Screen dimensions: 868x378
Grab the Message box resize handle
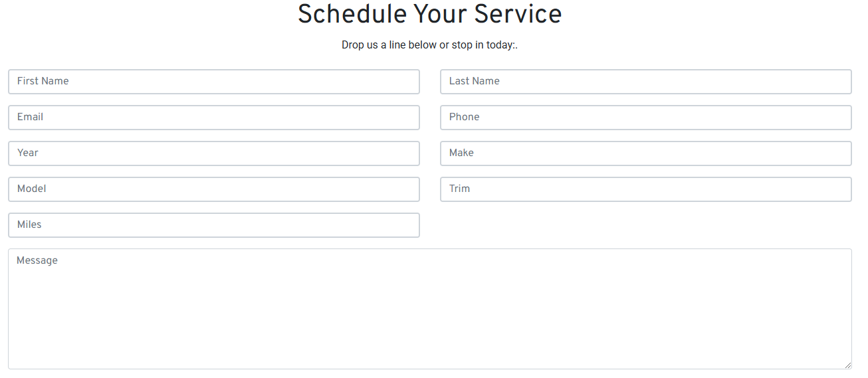(847, 365)
